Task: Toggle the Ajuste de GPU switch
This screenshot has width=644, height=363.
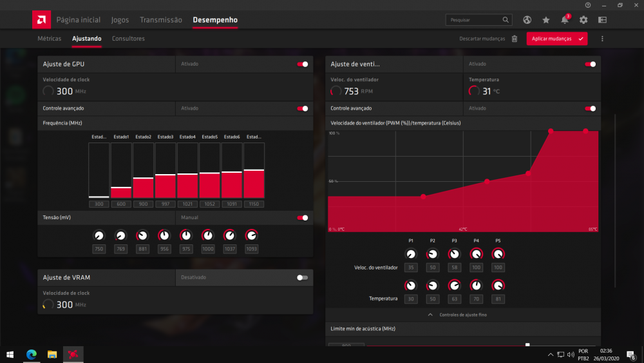Action: [x=302, y=64]
